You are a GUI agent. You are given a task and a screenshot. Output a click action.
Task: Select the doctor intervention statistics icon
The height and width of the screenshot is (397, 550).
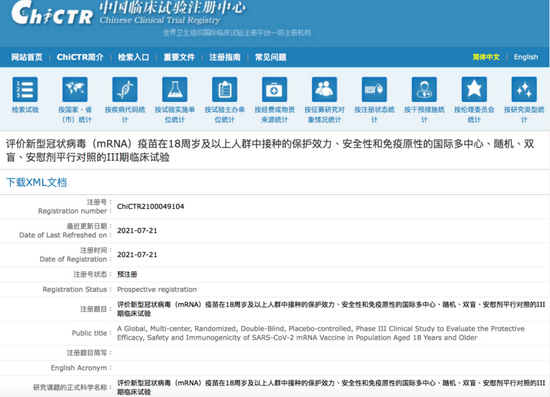(424, 89)
